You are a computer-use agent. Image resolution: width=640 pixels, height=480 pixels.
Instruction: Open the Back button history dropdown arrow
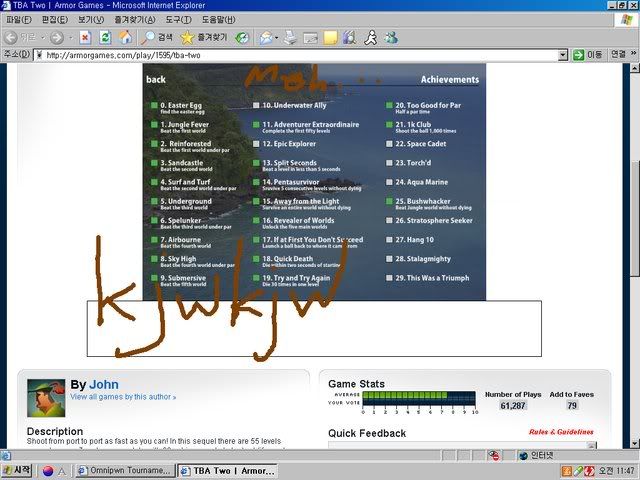point(41,37)
